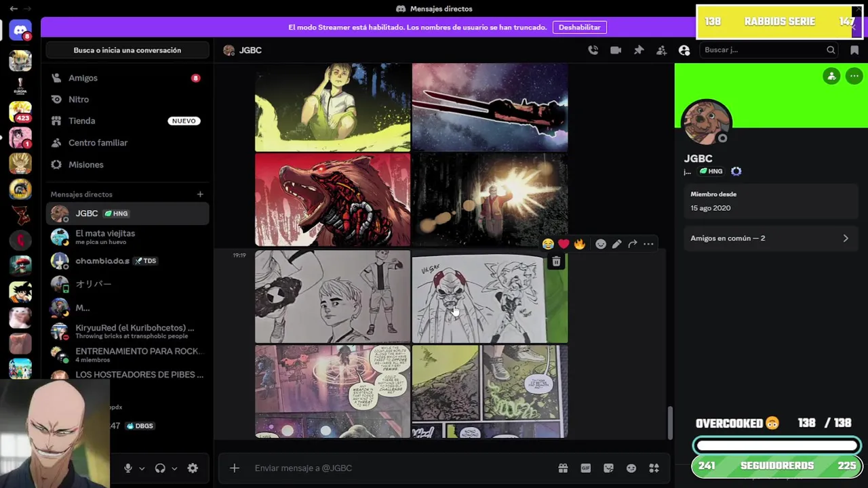Viewport: 868px width, 488px height.
Task: Open sticker picker
Action: (608, 468)
